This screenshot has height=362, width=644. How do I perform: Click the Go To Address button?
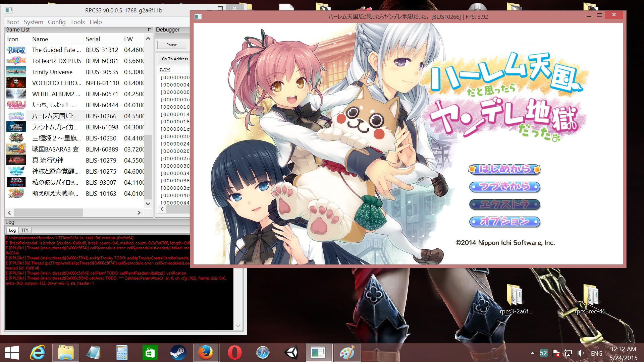[174, 59]
